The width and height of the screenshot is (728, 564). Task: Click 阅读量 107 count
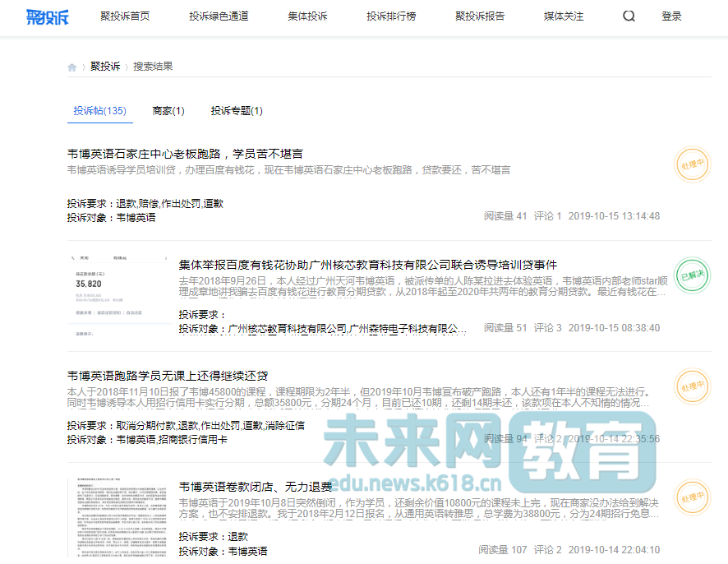(x=502, y=550)
